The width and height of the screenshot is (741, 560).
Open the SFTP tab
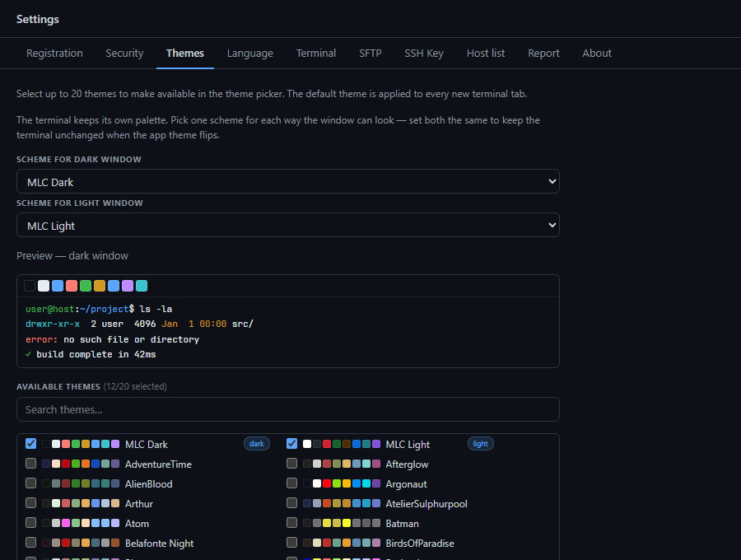tap(370, 53)
